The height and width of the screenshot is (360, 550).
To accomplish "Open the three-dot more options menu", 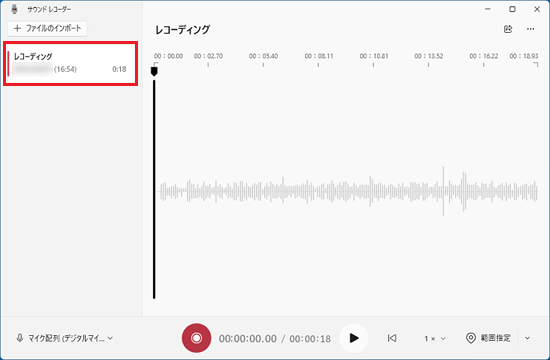I will (x=530, y=29).
